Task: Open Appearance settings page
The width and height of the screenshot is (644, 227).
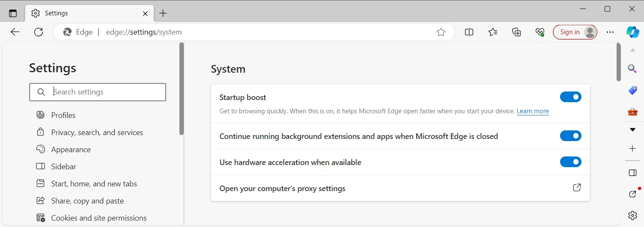Action: click(71, 149)
